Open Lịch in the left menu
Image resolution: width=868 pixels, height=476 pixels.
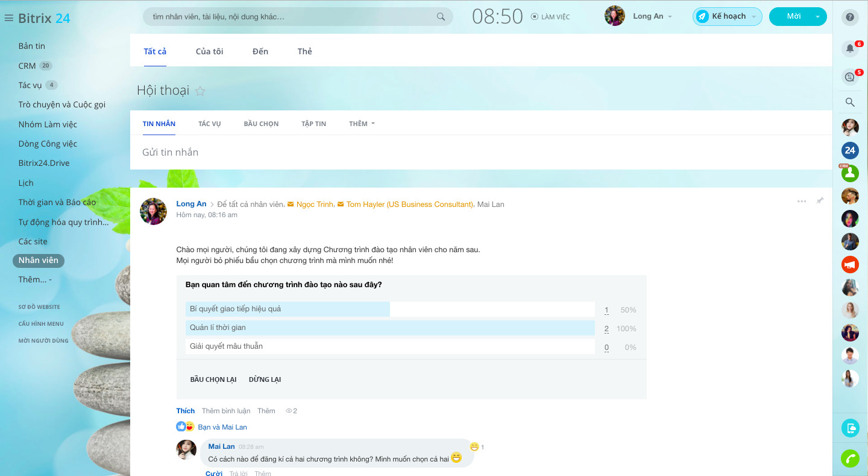click(26, 183)
